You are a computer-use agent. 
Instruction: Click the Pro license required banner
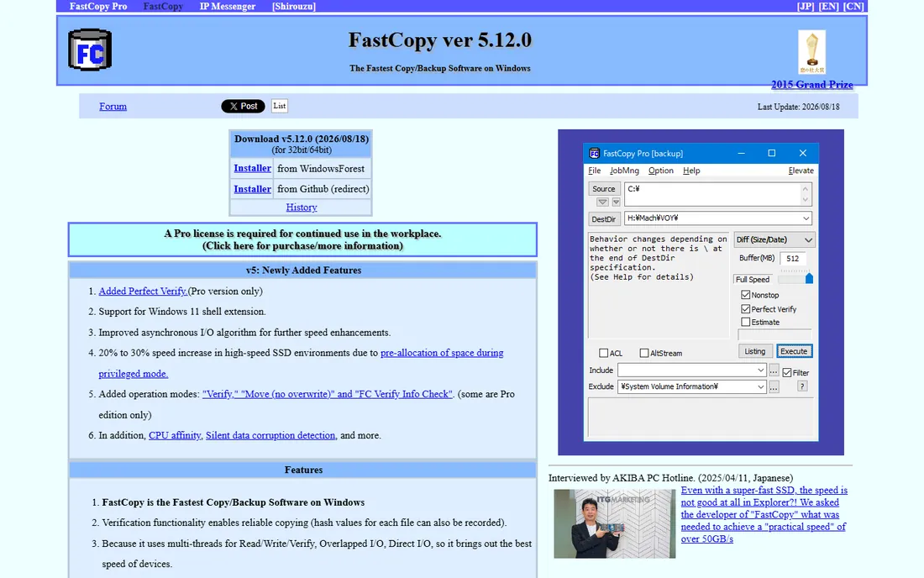tap(302, 239)
